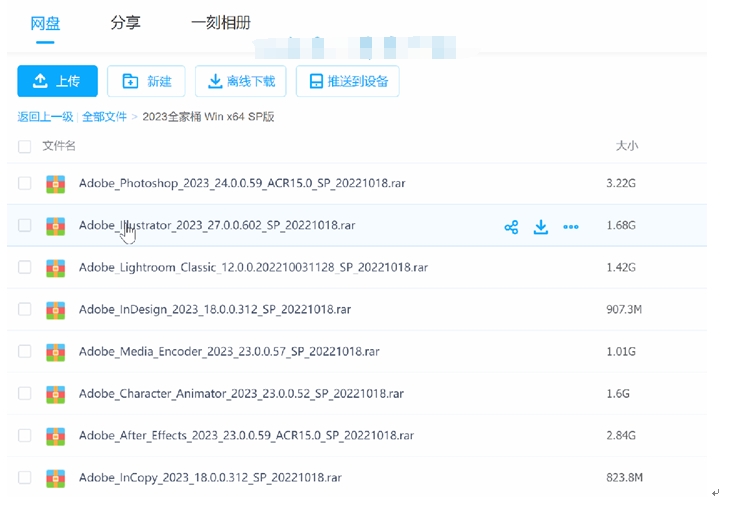Click the 1.42G size value
This screenshot has width=744, height=522.
[621, 267]
